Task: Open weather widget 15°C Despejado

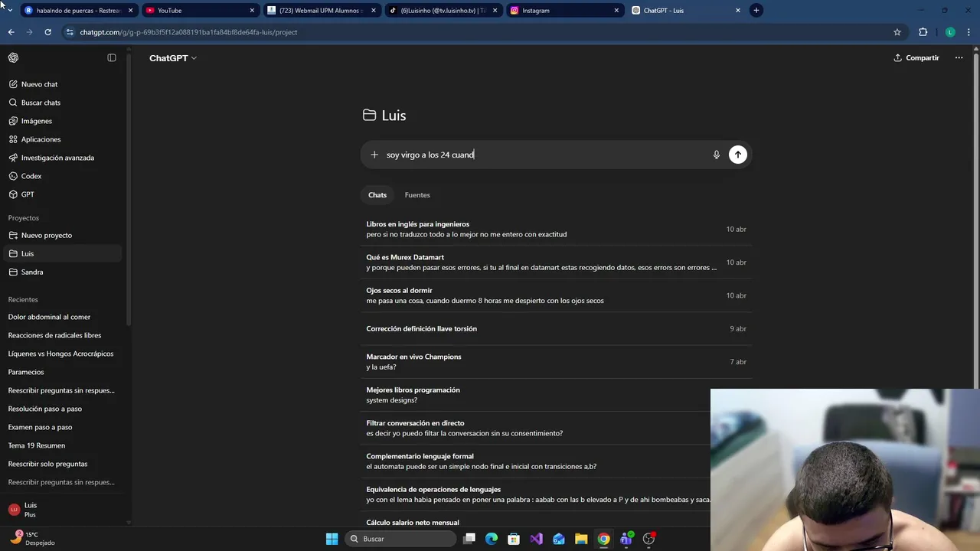Action: [x=32, y=539]
